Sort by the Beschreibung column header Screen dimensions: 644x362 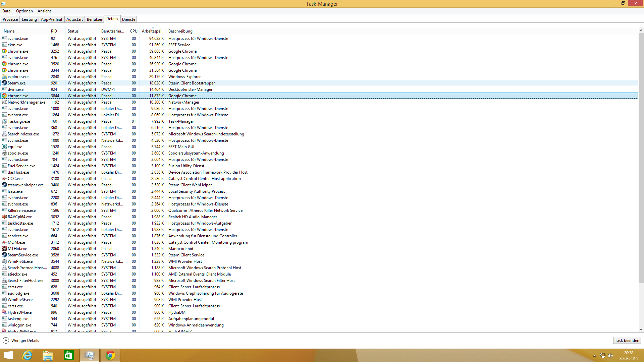point(402,31)
